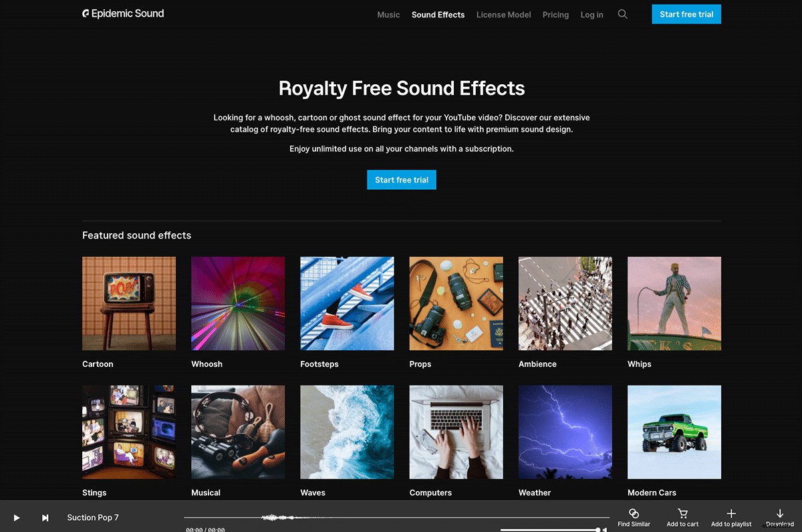Click Start free trial in the header

point(686,13)
